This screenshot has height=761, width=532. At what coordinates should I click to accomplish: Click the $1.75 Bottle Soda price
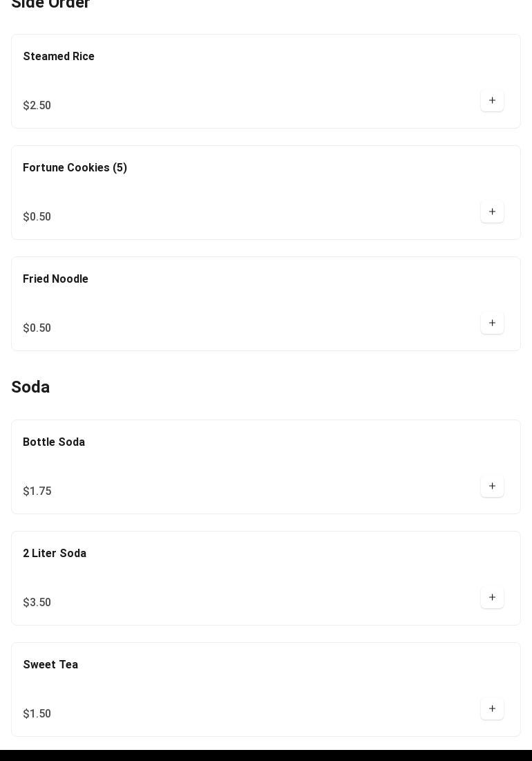pyautogui.click(x=37, y=491)
